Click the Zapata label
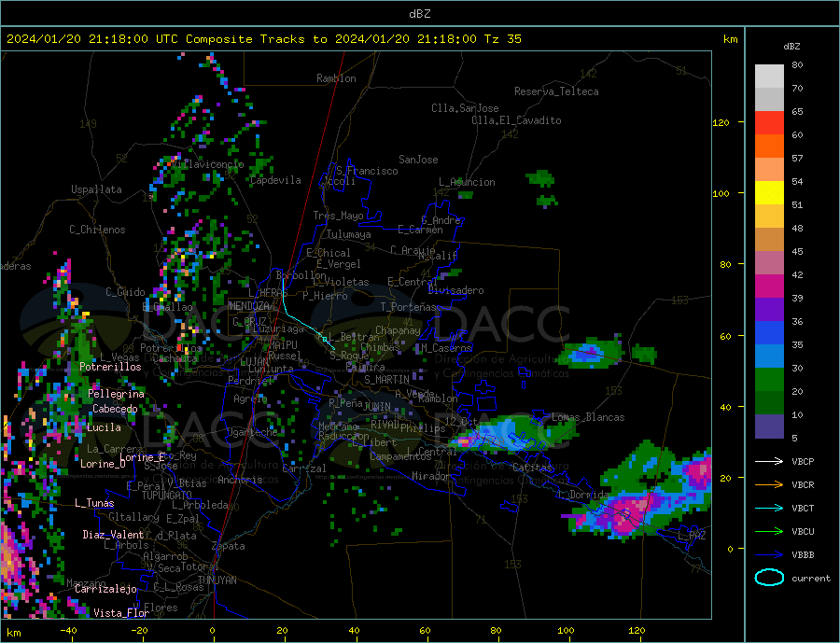Viewport: 840px width, 643px height. (x=229, y=547)
